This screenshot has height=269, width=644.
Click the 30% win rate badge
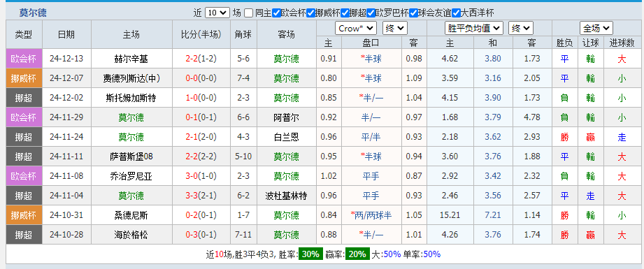click(x=310, y=254)
